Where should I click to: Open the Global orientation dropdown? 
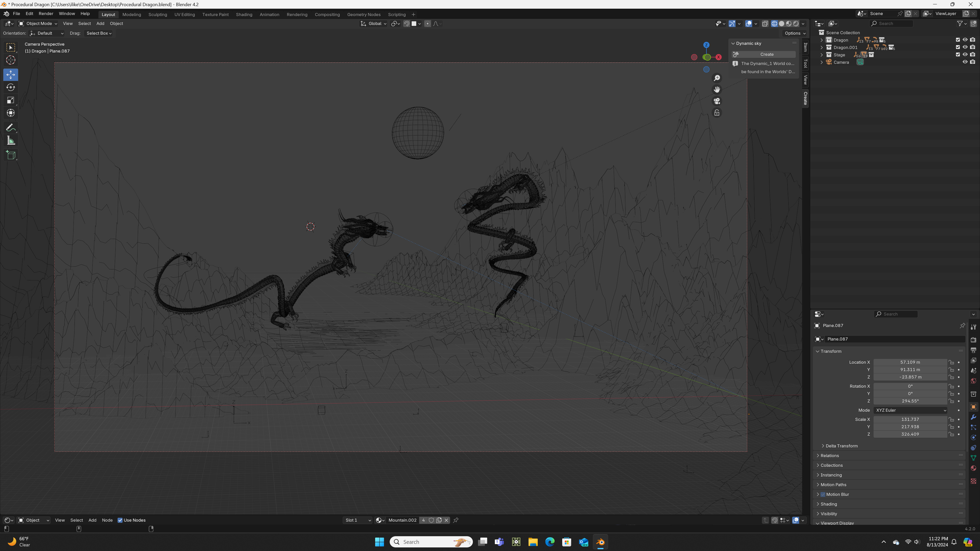[374, 23]
